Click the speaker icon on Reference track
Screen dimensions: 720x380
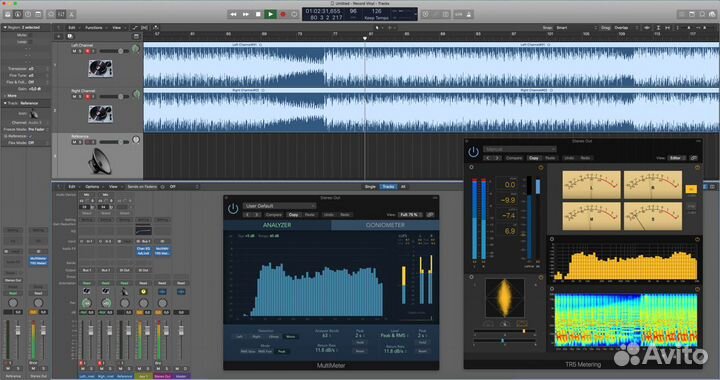coord(100,162)
